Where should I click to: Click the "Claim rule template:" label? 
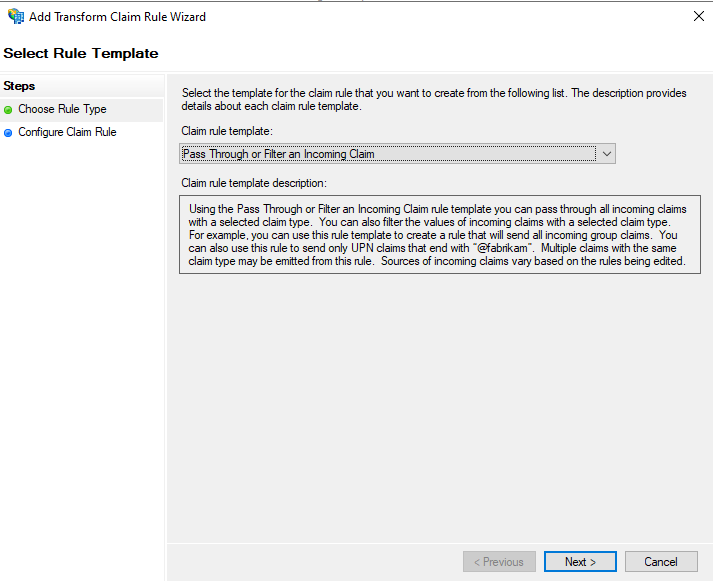(226, 131)
